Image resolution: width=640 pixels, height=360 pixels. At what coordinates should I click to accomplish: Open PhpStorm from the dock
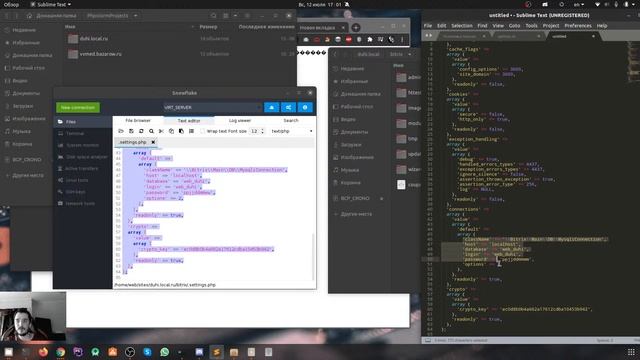[78, 352]
